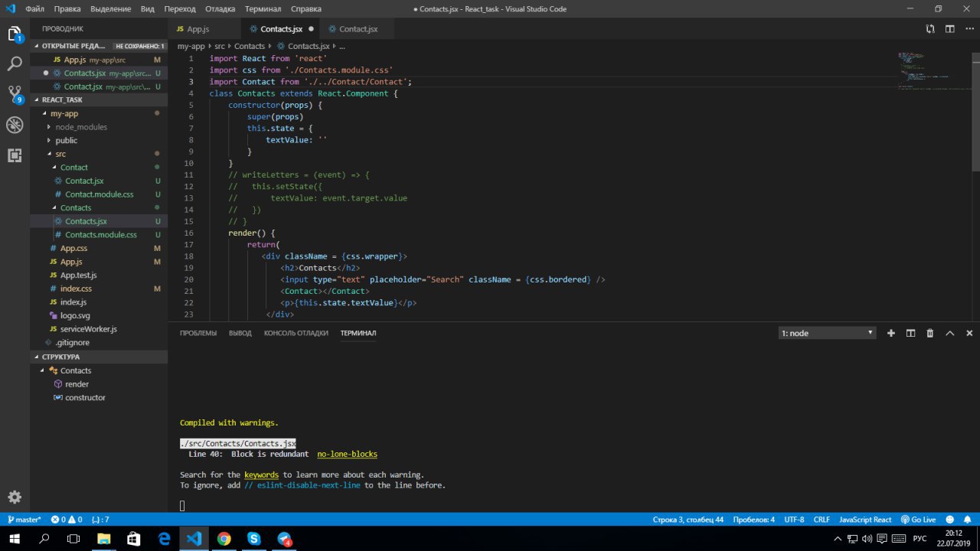The width and height of the screenshot is (980, 551).
Task: Open the Search view icon
Action: (15, 64)
